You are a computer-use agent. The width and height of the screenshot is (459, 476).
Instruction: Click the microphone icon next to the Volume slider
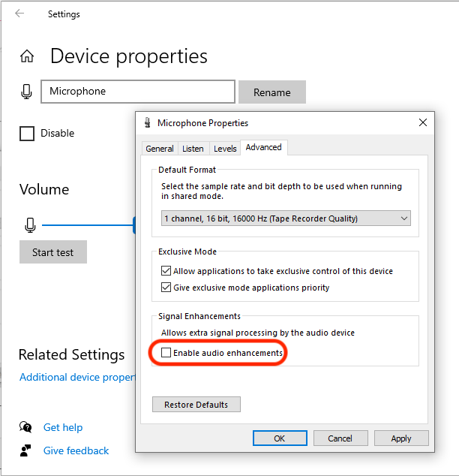[31, 224]
